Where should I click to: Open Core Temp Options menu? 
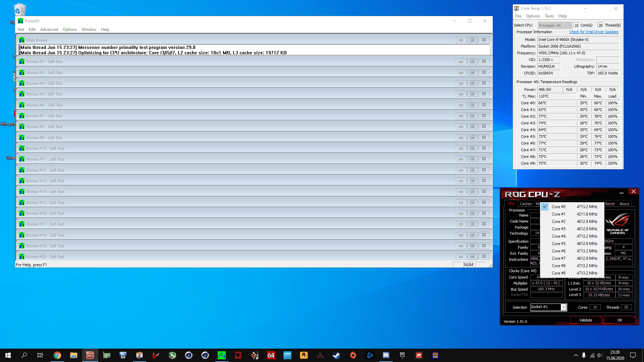[533, 16]
